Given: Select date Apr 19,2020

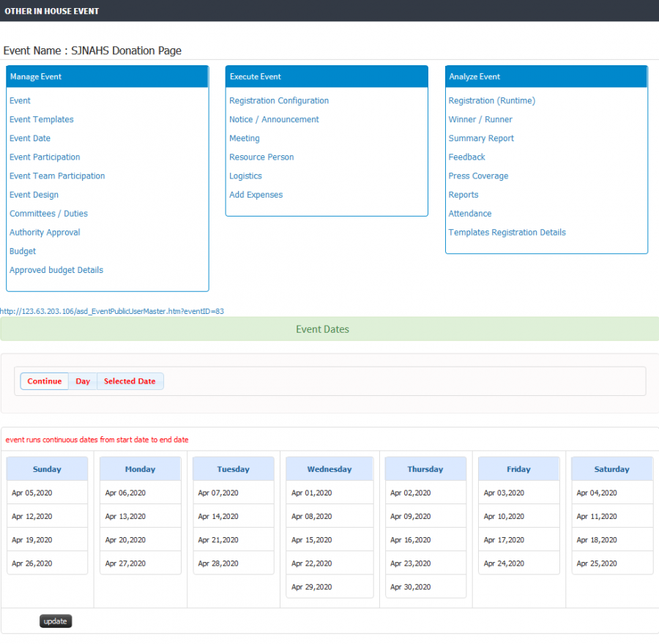Looking at the screenshot, I should point(47,540).
